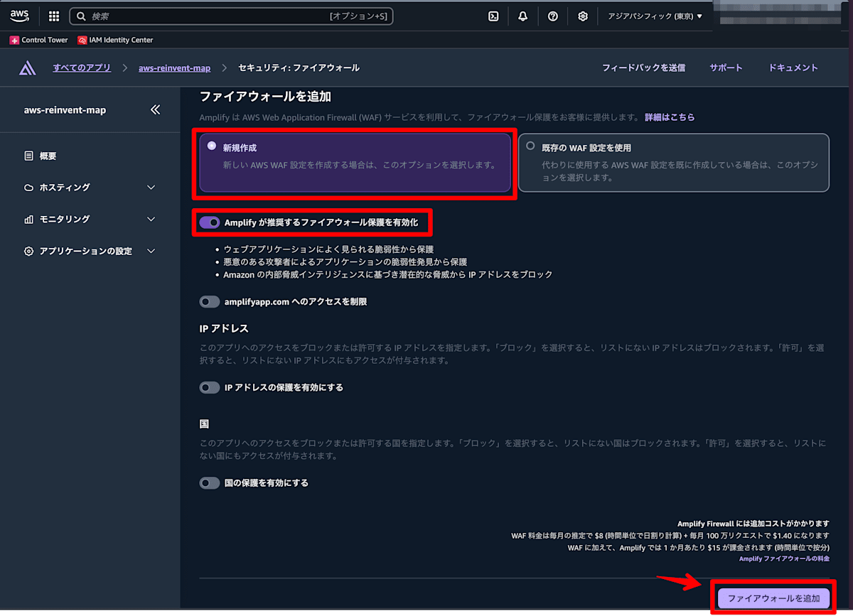Viewport: 853px width, 616px height.
Task: Focus the 検索 search field
Action: click(231, 16)
